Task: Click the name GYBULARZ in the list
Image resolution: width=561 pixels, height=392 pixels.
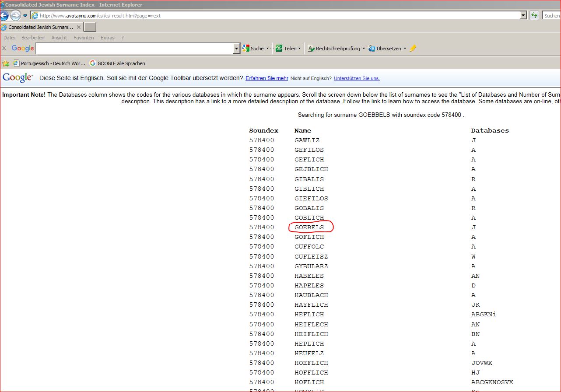Action: [311, 266]
